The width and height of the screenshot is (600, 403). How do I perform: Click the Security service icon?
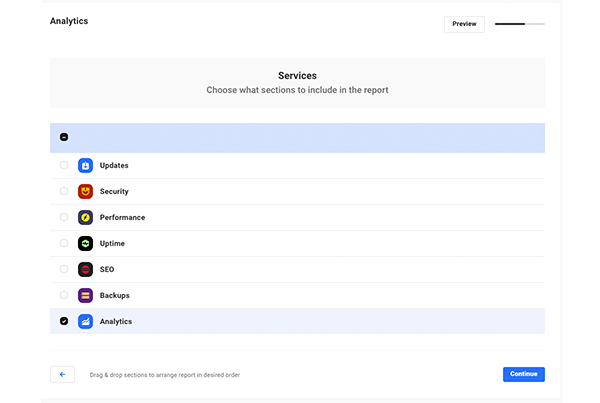click(x=85, y=191)
